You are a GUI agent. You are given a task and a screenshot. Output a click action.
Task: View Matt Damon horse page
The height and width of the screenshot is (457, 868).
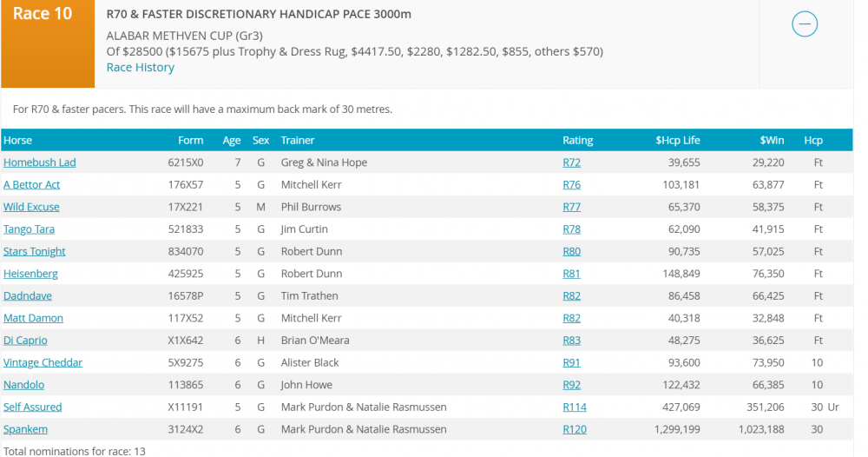(33, 319)
